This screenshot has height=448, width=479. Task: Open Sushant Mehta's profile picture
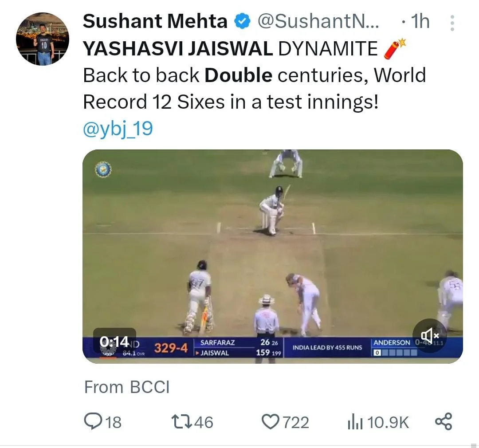pos(43,39)
